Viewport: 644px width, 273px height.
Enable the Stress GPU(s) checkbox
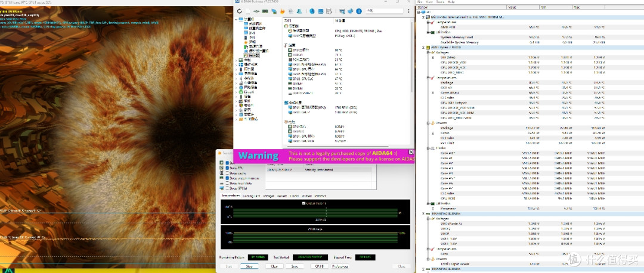tap(227, 188)
